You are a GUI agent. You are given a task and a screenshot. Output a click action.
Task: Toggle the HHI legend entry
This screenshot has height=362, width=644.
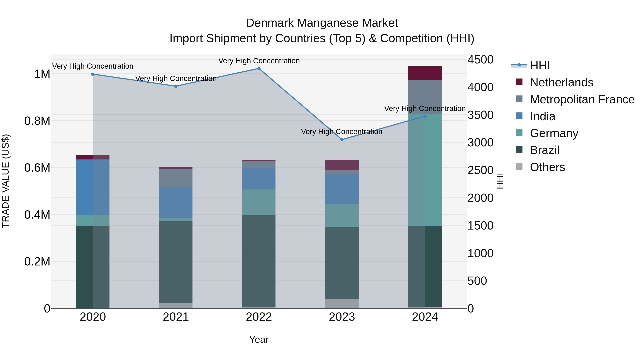tap(531, 65)
